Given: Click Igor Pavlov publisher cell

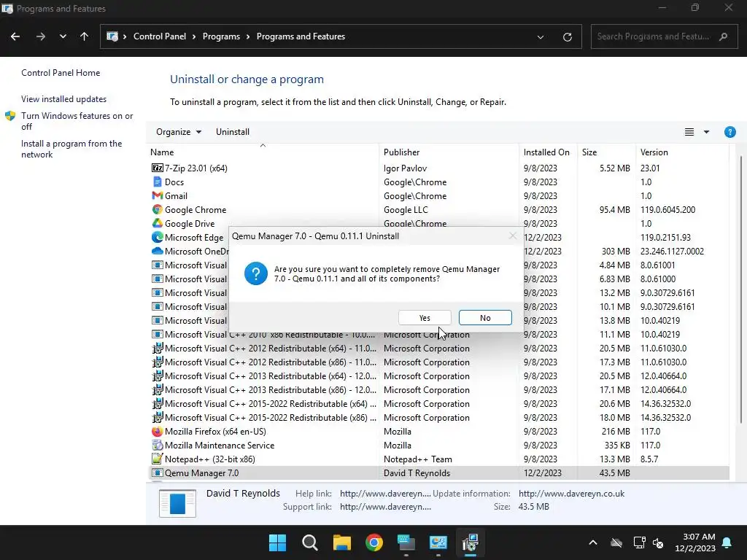Looking at the screenshot, I should coord(405,168).
